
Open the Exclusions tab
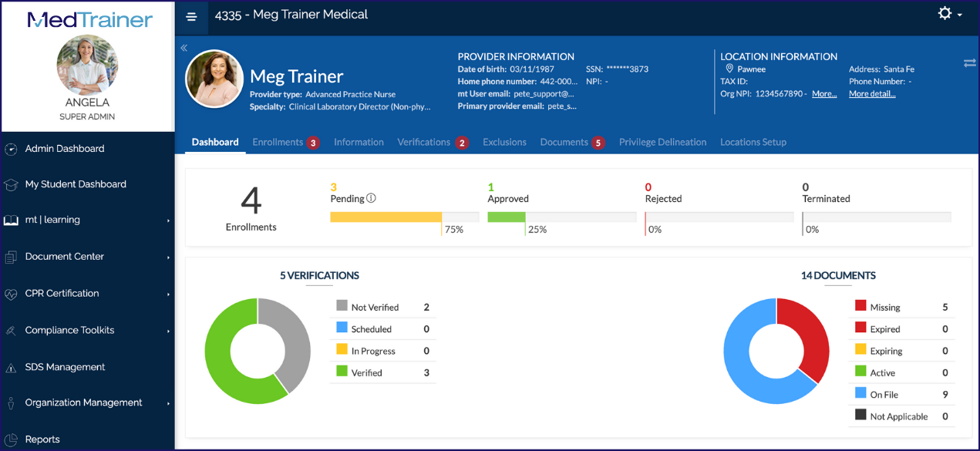[504, 142]
